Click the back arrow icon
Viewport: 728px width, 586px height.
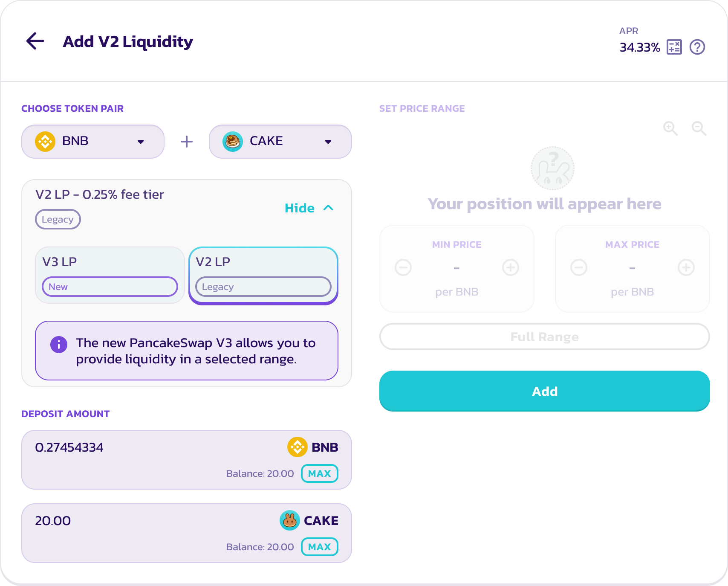(x=35, y=41)
